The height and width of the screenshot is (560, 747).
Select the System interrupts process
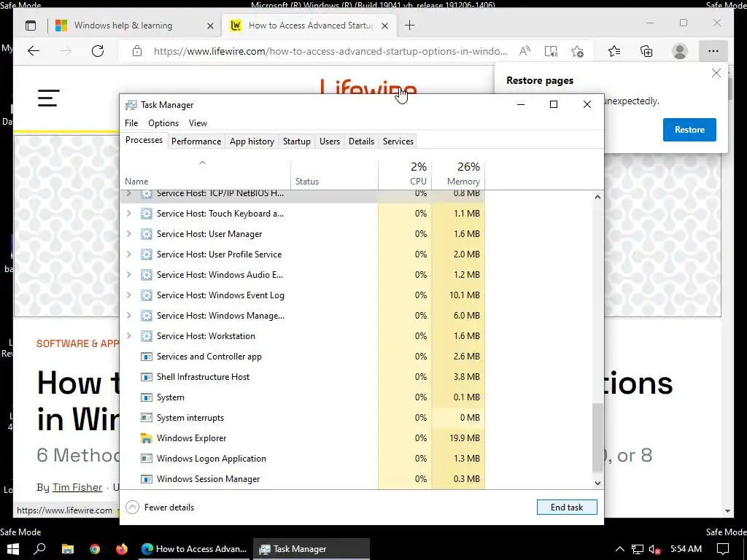303,418
